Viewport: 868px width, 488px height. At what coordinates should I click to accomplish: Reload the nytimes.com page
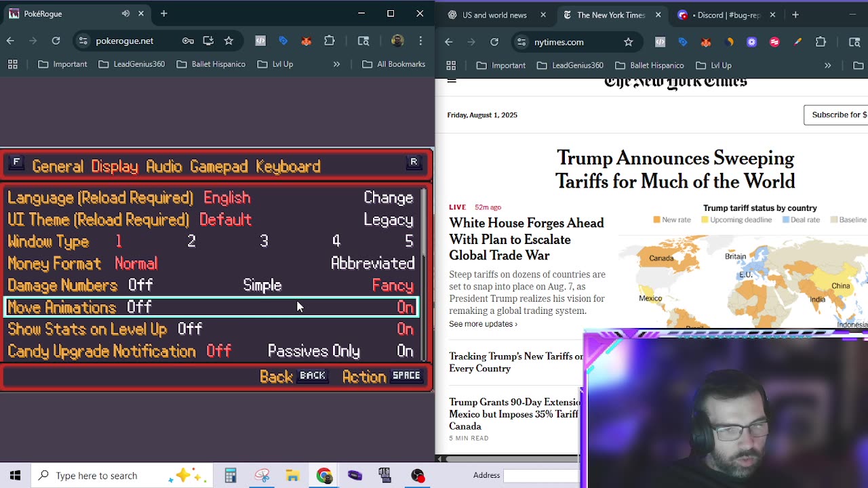[x=494, y=42]
